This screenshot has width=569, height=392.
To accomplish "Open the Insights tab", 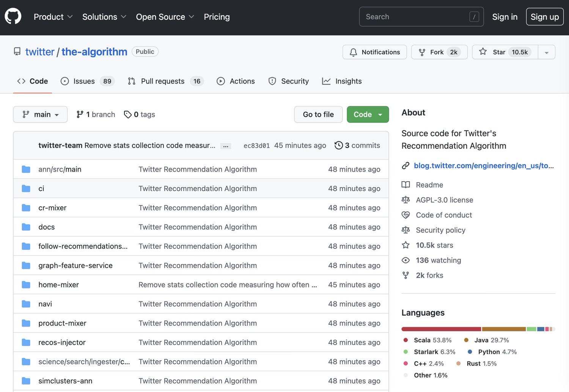I will point(342,81).
